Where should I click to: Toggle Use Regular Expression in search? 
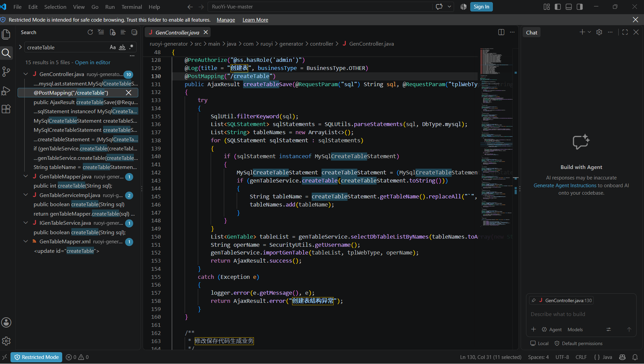131,47
